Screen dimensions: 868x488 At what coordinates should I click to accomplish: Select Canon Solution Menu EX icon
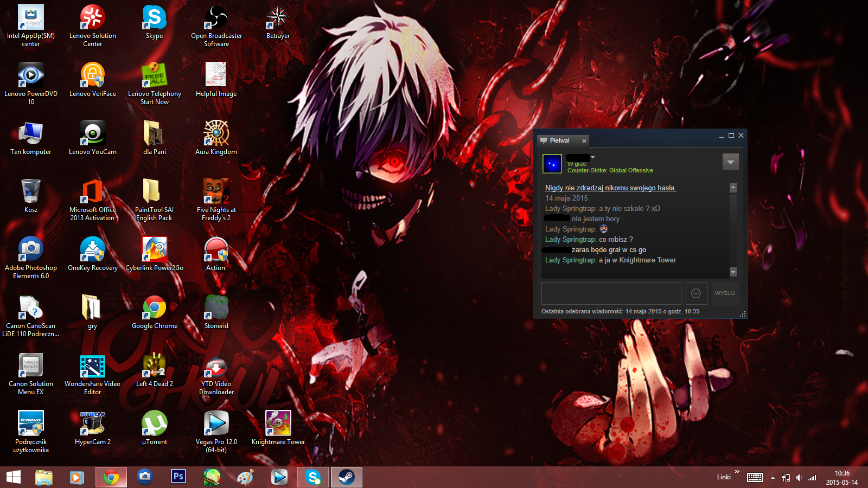click(31, 374)
